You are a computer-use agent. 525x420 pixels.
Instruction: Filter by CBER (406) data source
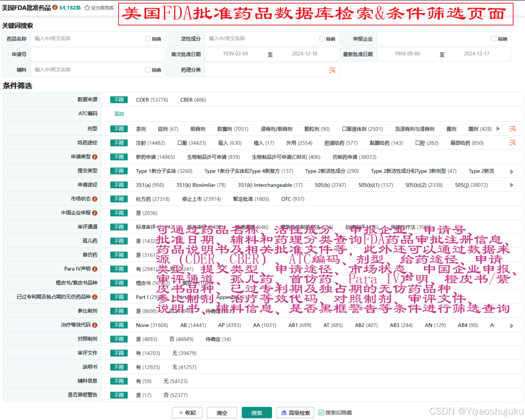pyautogui.click(x=193, y=100)
